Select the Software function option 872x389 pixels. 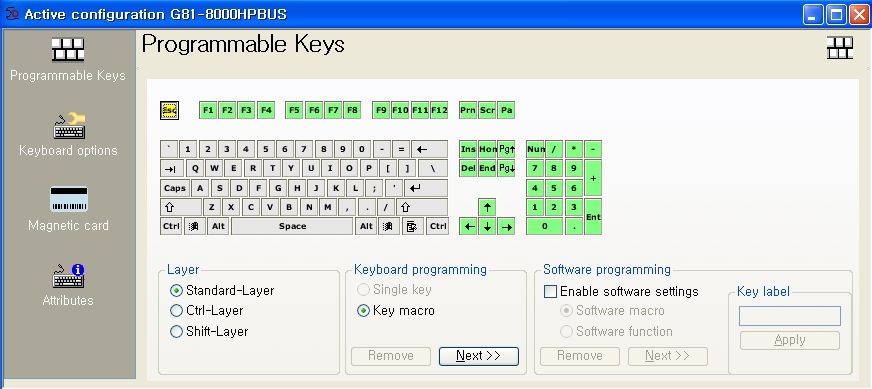coord(617,332)
